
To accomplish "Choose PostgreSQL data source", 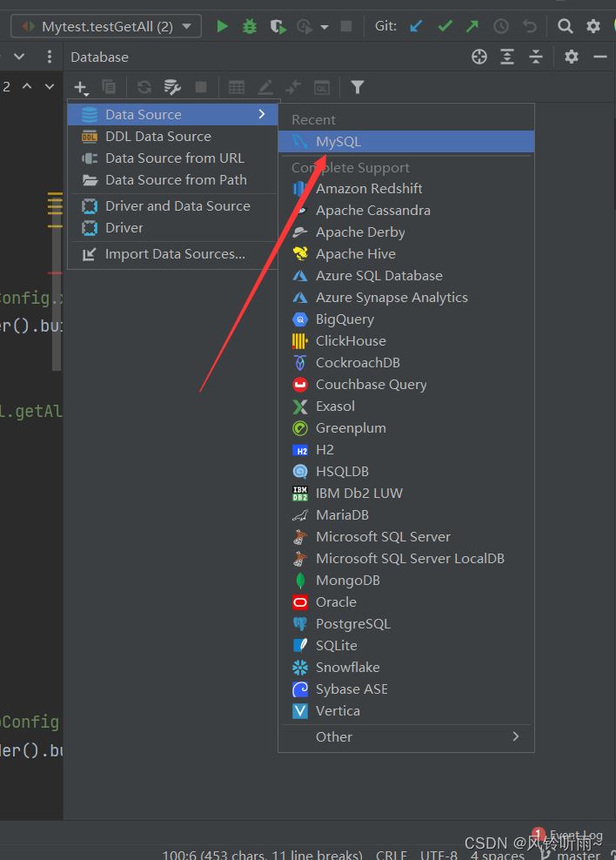I will point(352,623).
